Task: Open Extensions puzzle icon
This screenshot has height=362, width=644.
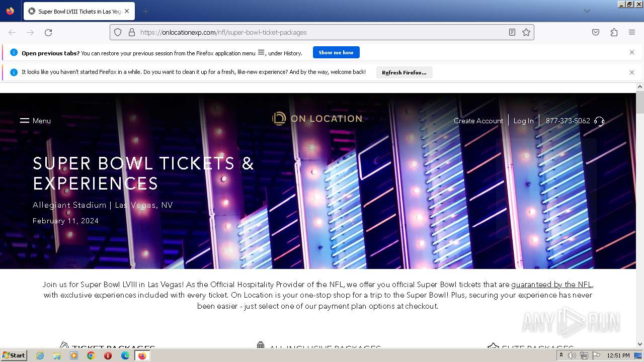Action: point(614,32)
